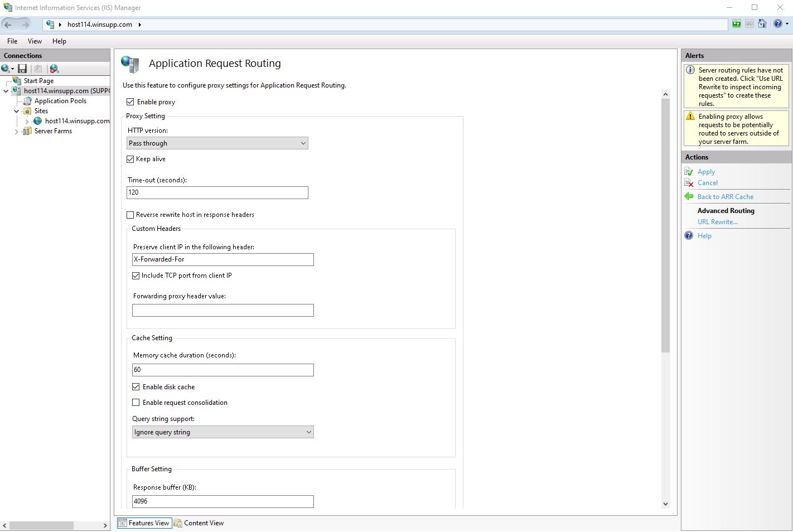Click the server icon in address bar
Screen dimensions: 793x532
50,25
